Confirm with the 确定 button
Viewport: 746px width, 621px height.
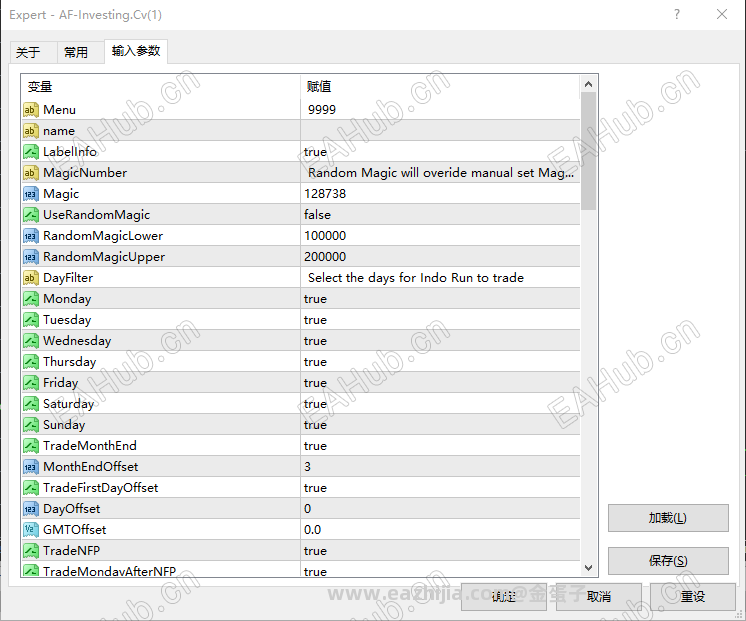tap(503, 596)
